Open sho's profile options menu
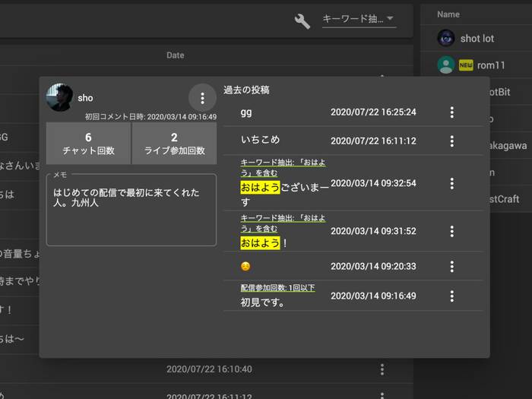532x399 pixels. coord(202,98)
